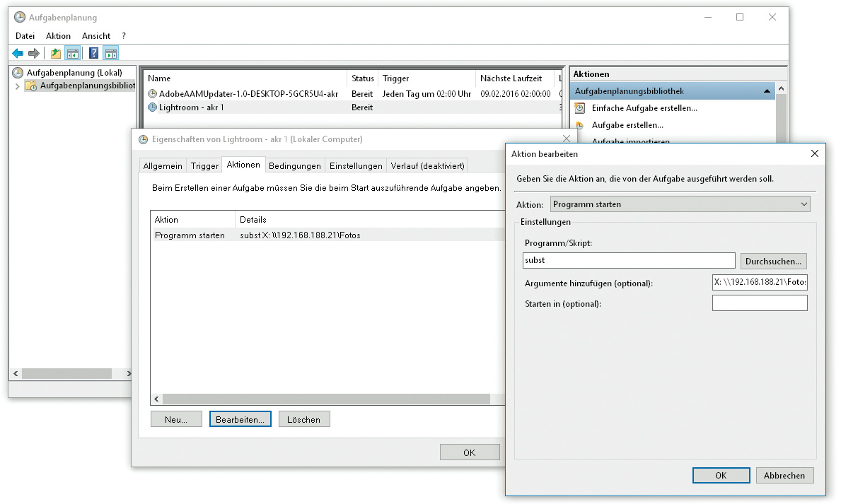The width and height of the screenshot is (841, 504).
Task: Click the Starten in (optional) input field
Action: pyautogui.click(x=760, y=303)
